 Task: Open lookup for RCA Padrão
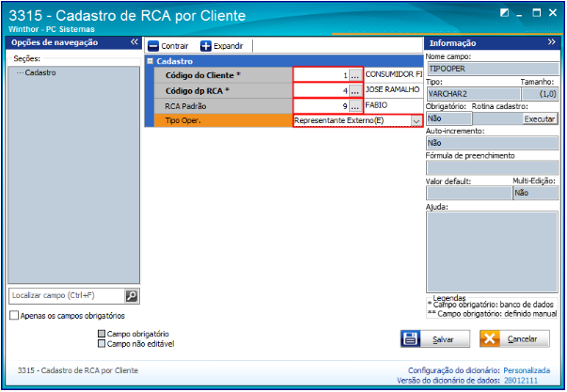[x=355, y=106]
